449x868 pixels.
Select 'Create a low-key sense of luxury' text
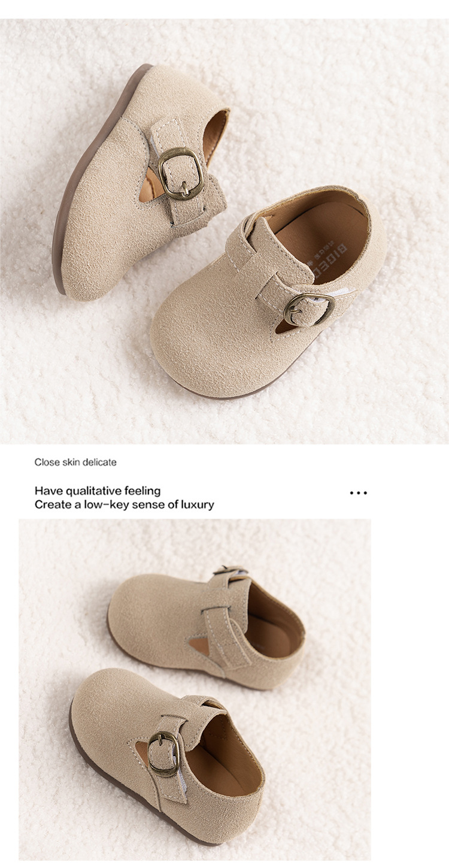point(124,504)
